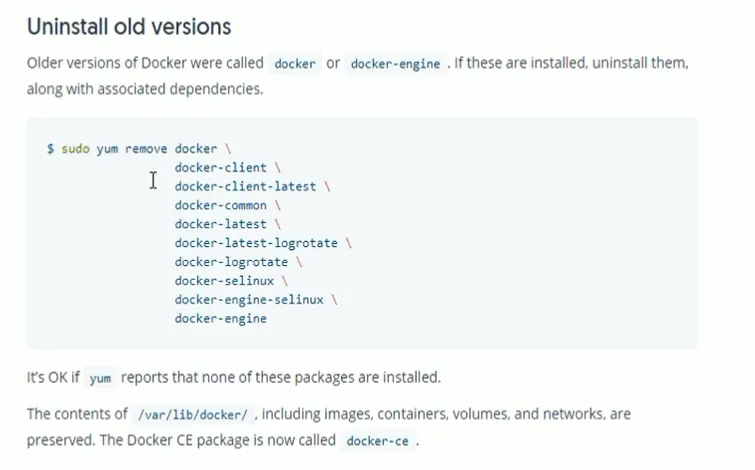
Task: Click the "$" prompt in the code block
Action: click(x=50, y=149)
